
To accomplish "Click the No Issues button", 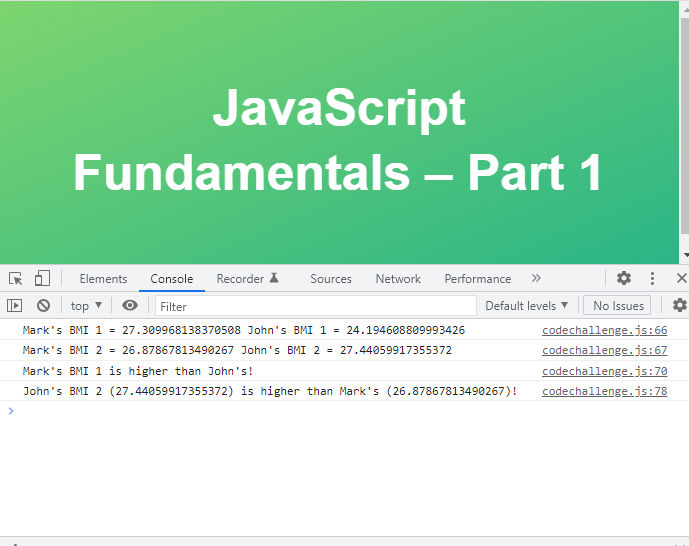I will pyautogui.click(x=618, y=306).
